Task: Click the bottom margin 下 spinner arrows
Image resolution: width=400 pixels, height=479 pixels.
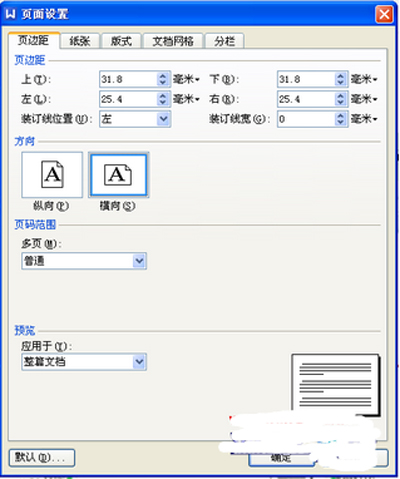Action: pos(341,79)
